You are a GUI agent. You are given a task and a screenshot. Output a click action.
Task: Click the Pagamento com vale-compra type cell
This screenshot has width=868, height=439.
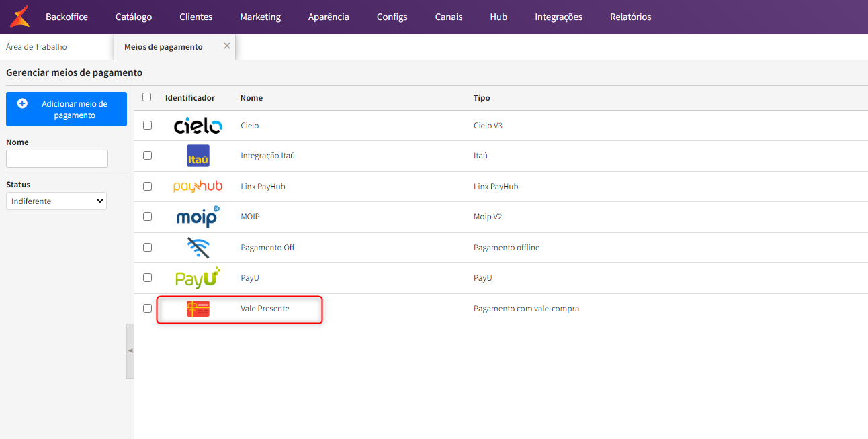click(x=527, y=309)
